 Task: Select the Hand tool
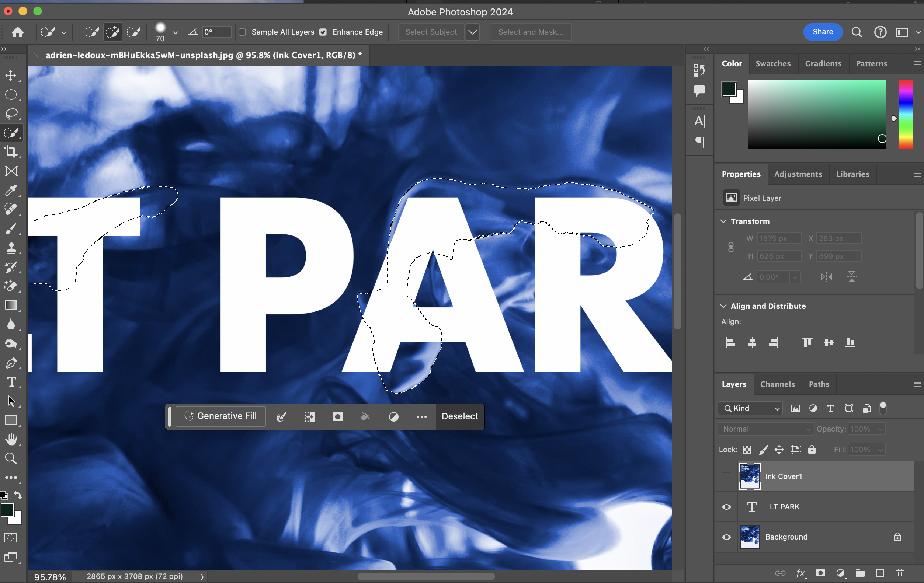(x=11, y=440)
